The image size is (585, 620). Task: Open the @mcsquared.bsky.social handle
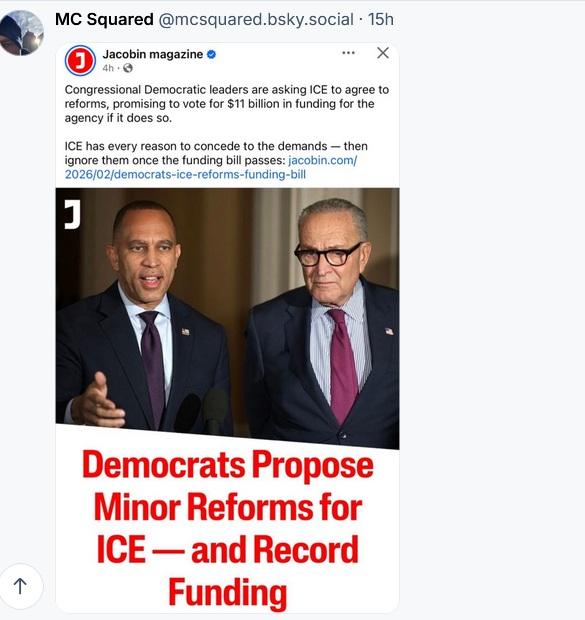coord(256,19)
